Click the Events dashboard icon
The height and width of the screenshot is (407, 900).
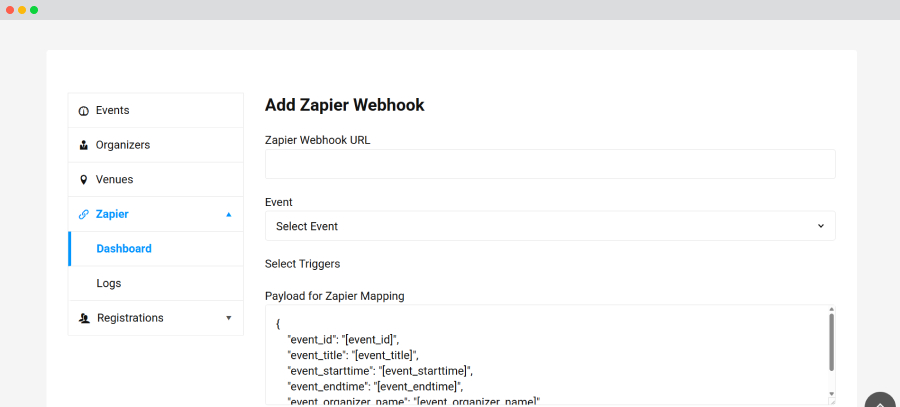point(83,111)
